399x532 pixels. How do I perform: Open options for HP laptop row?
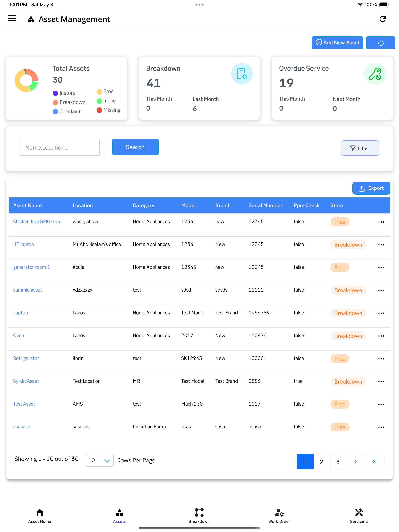click(x=381, y=245)
